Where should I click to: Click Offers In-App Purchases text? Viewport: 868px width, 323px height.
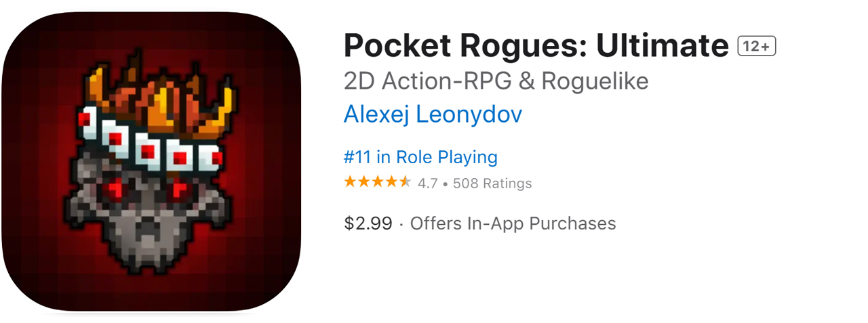point(513,223)
